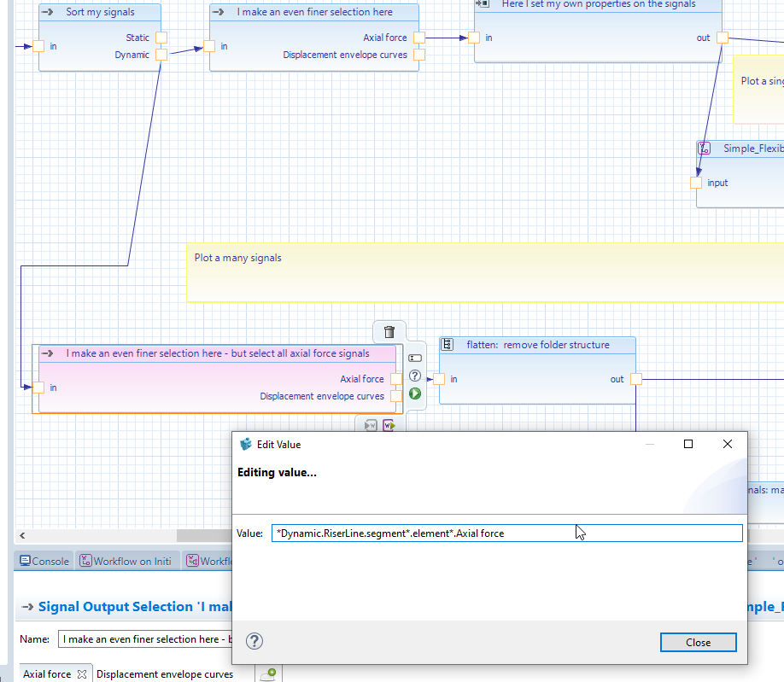Viewport: 784px width, 682px height.
Task: Run the selected node with green play icon
Action: click(x=415, y=393)
